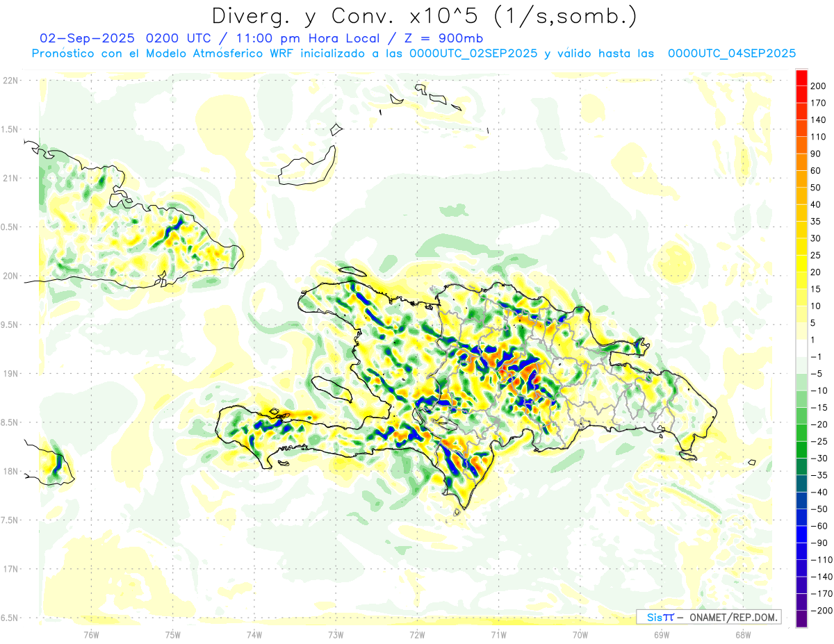Click longitude label "72W"
834x644 pixels.
coord(417,634)
